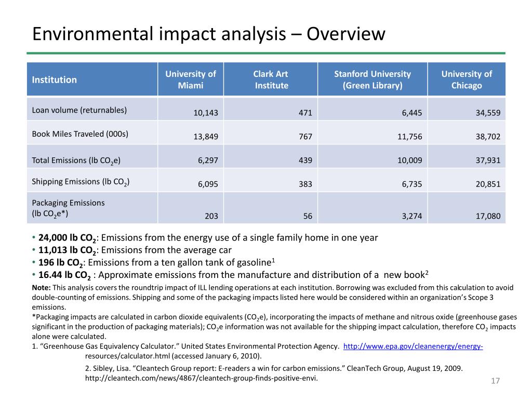Select the Stanford book miles value 11,756
The image size is (532, 399).
pyautogui.click(x=410, y=137)
